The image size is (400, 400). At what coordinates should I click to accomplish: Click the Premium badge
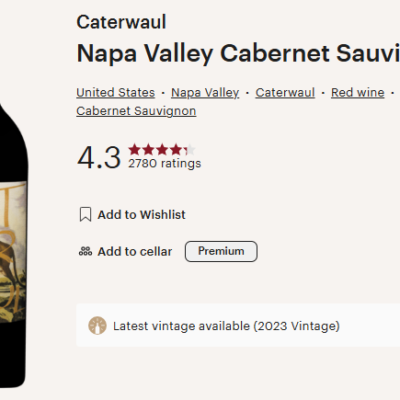pyautogui.click(x=221, y=251)
